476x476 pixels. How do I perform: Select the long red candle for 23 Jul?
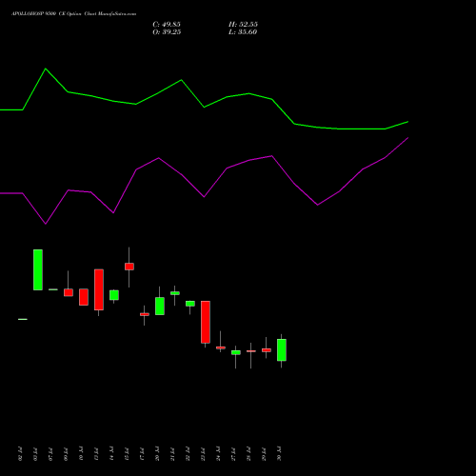pyautogui.click(x=206, y=322)
